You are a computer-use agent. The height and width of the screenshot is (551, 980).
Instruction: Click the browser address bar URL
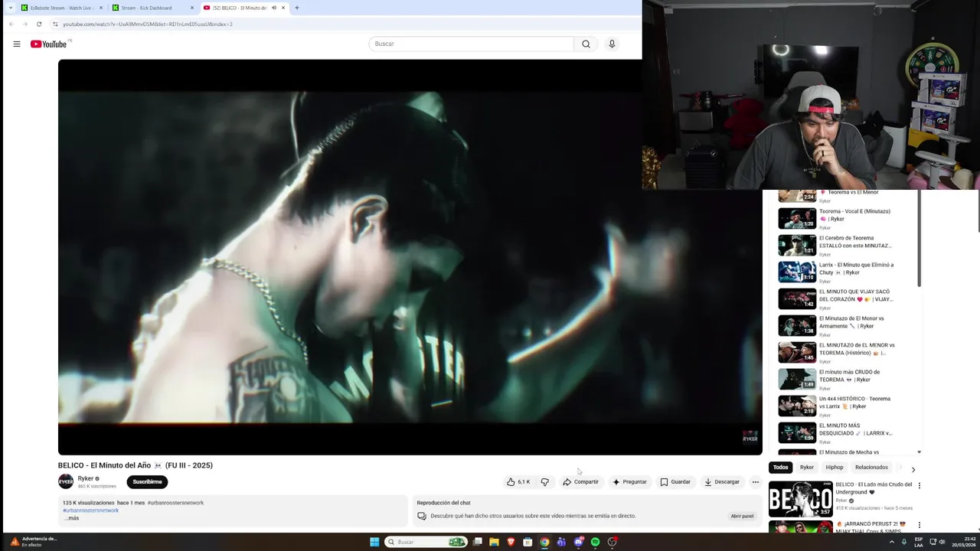147,24
